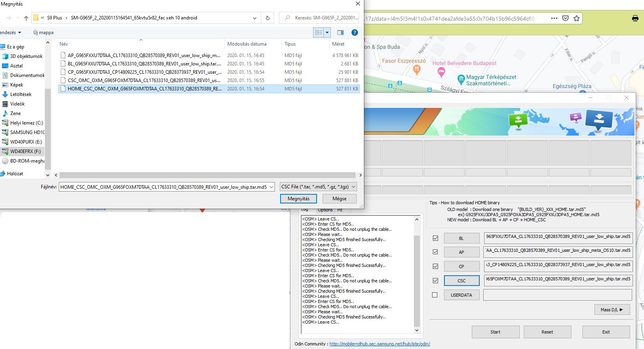Uncheck the AP checkbox in Odin
This screenshot has width=644, height=349.
point(435,252)
